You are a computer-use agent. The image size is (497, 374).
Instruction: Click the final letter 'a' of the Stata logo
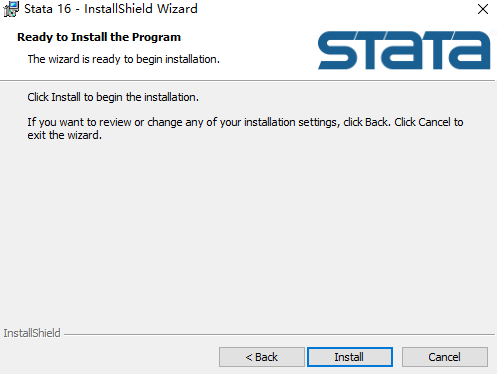470,50
